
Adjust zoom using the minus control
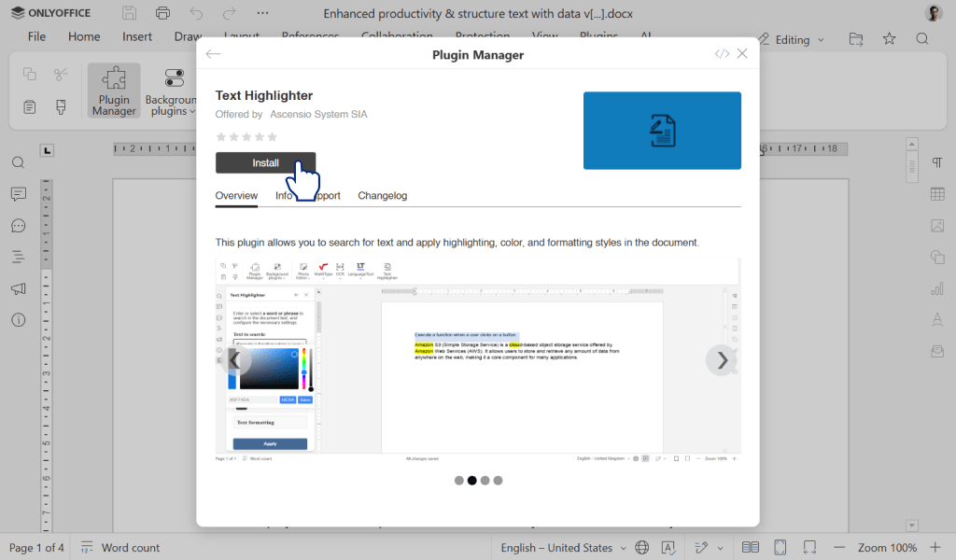(838, 548)
